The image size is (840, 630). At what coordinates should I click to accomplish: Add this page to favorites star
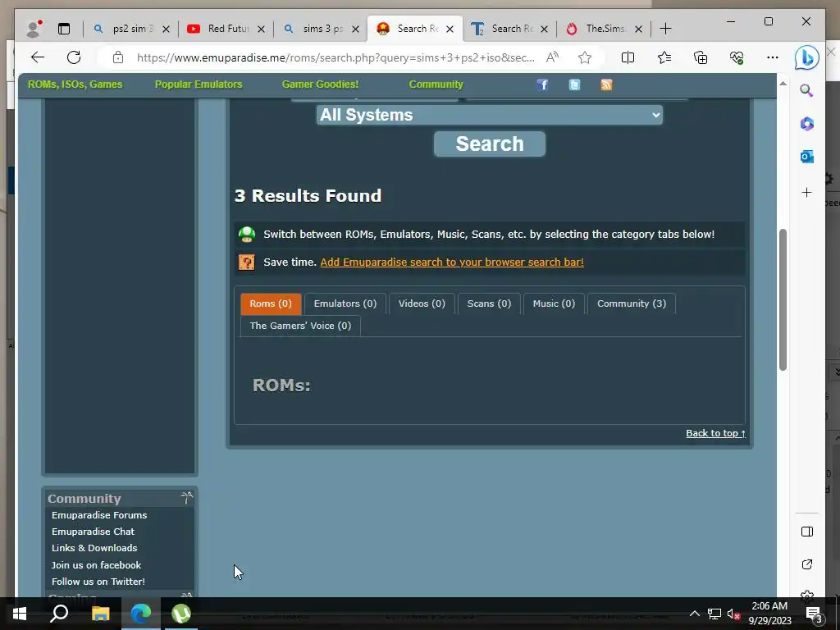tap(585, 57)
